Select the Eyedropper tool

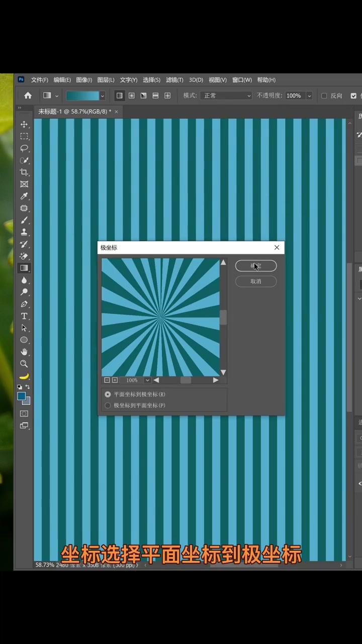pyautogui.click(x=24, y=196)
